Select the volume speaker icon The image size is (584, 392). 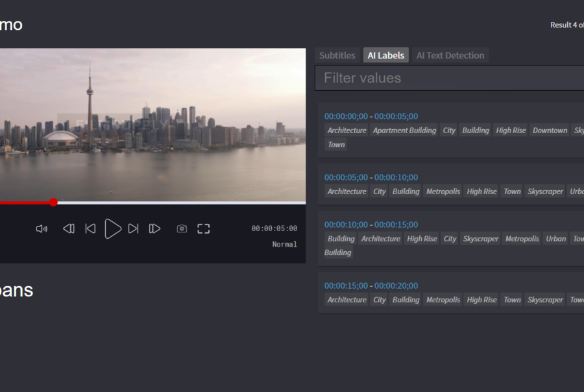click(41, 228)
